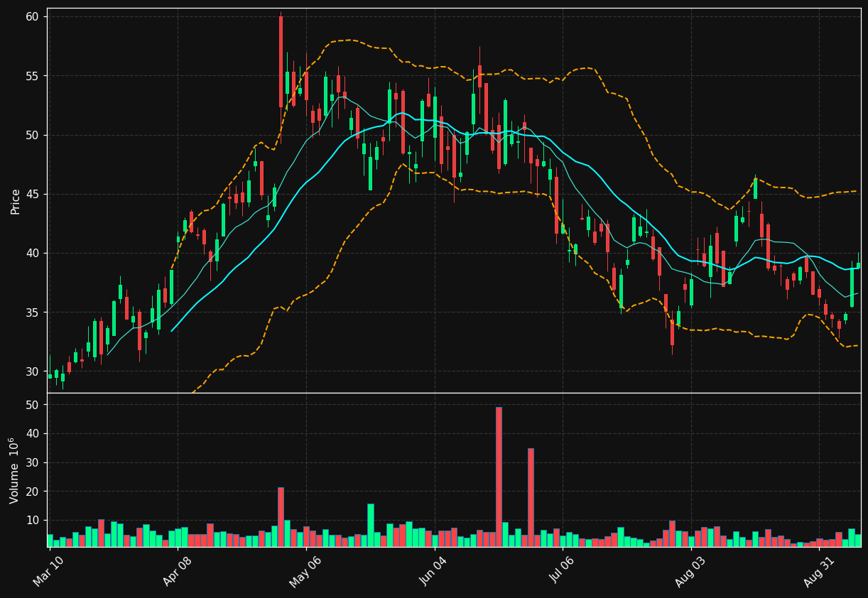Click the Aug 03 date label
The width and height of the screenshot is (868, 598).
tap(690, 571)
